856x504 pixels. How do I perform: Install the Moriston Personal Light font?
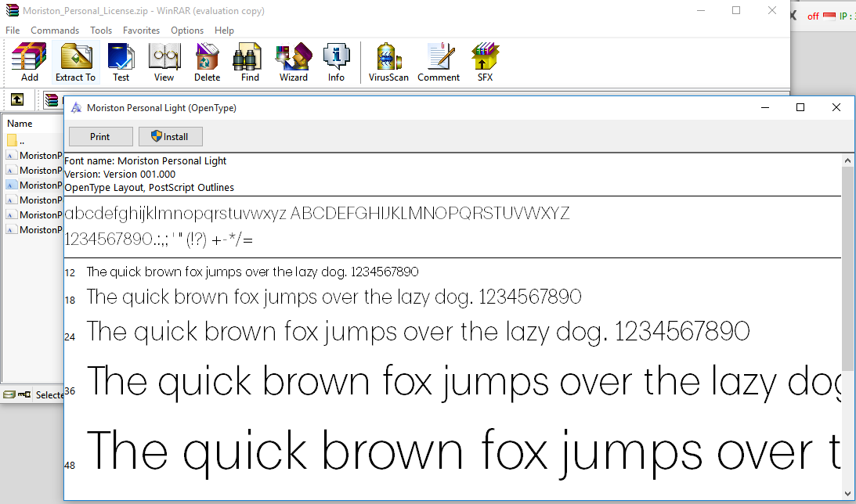(x=170, y=137)
